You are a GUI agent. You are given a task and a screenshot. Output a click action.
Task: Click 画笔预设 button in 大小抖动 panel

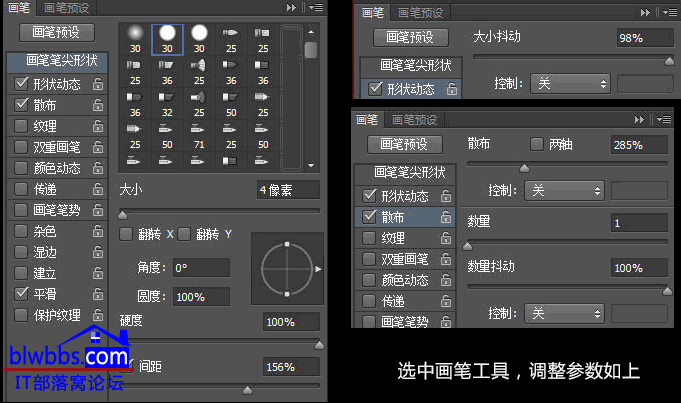coord(410,37)
